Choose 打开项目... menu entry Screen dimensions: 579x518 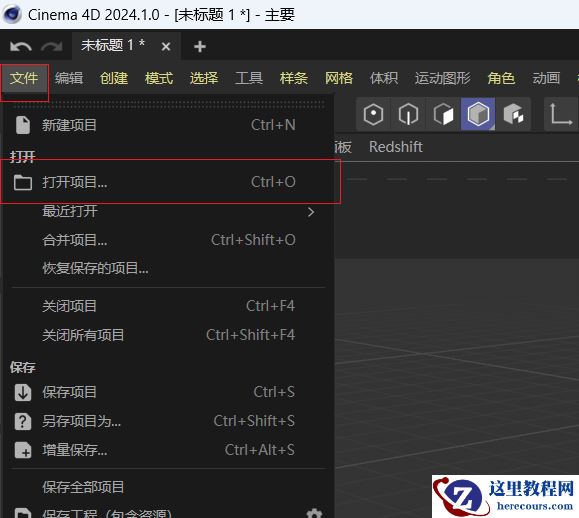(x=168, y=182)
